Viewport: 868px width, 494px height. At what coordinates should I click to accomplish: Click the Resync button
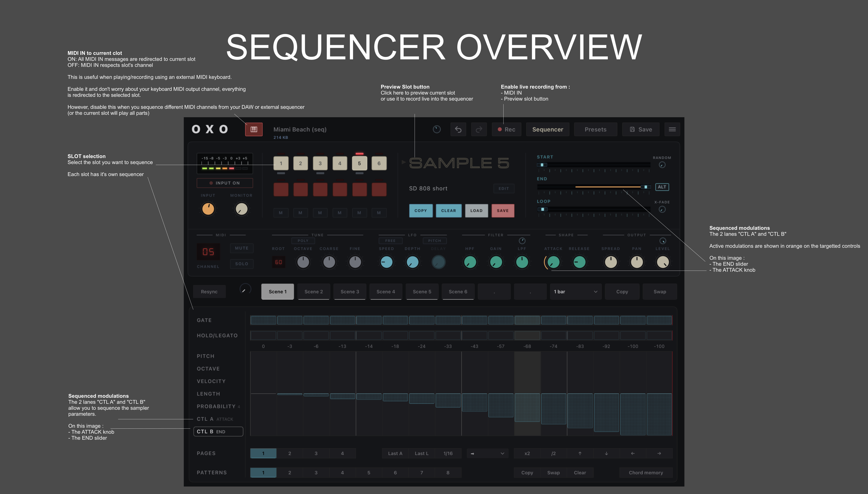click(x=209, y=292)
